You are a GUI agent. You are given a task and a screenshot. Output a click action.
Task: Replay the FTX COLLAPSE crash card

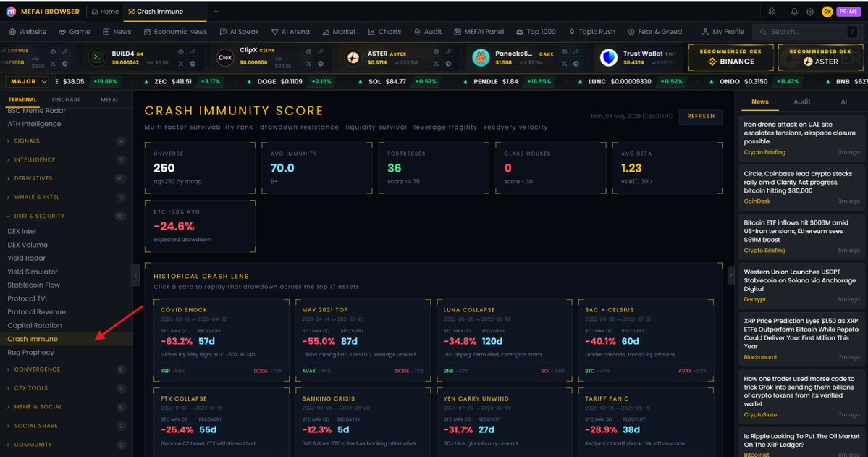click(x=222, y=422)
